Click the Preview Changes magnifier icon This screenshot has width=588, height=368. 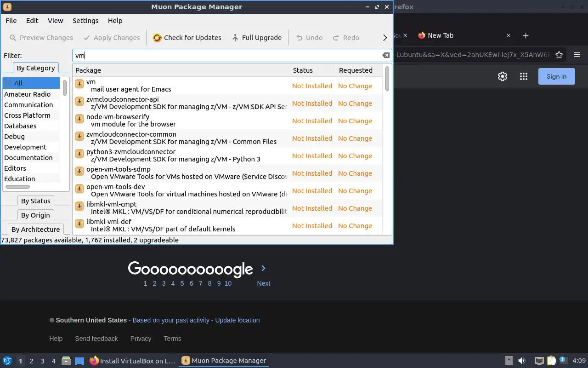pyautogui.click(x=13, y=38)
